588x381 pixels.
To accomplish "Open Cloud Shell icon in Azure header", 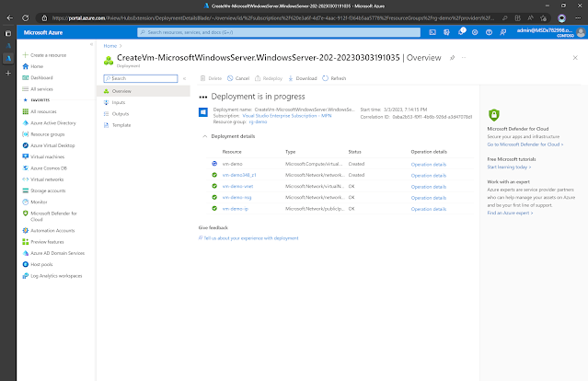I will point(432,32).
